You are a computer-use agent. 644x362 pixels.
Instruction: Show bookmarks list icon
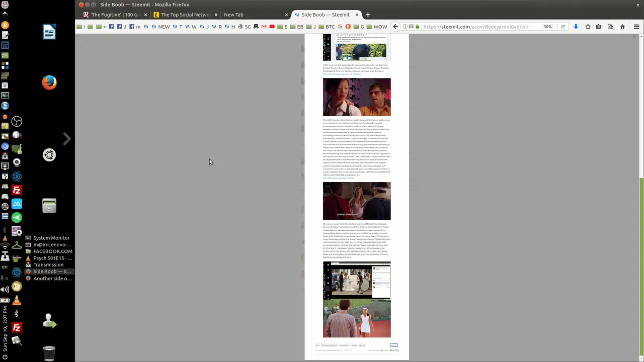pos(598,27)
